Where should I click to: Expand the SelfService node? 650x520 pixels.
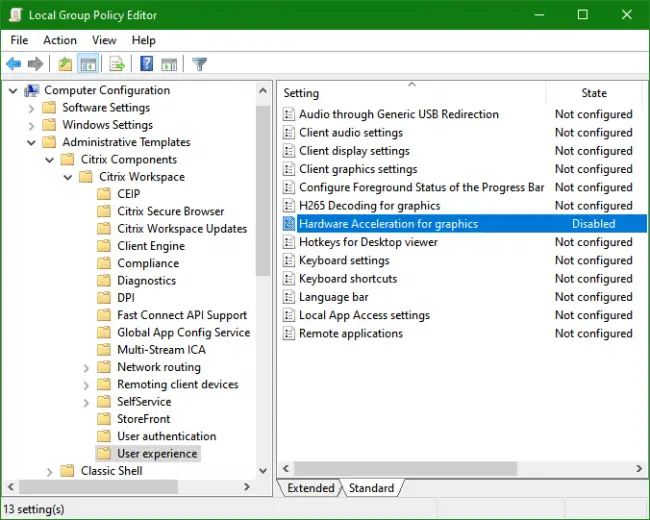86,402
